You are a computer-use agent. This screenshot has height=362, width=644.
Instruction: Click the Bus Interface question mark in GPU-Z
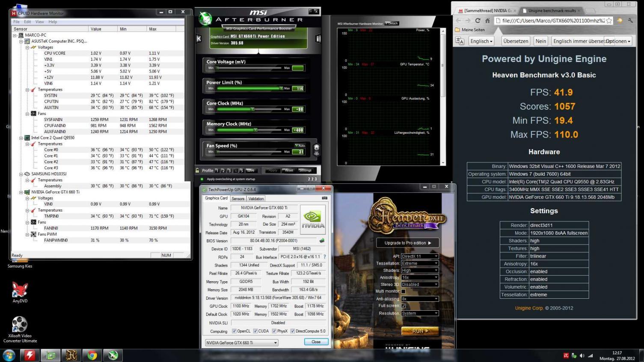(324, 257)
